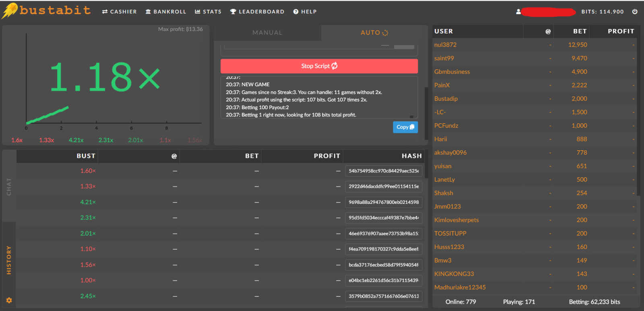Select hash field for the 2.45x game

tap(384, 296)
